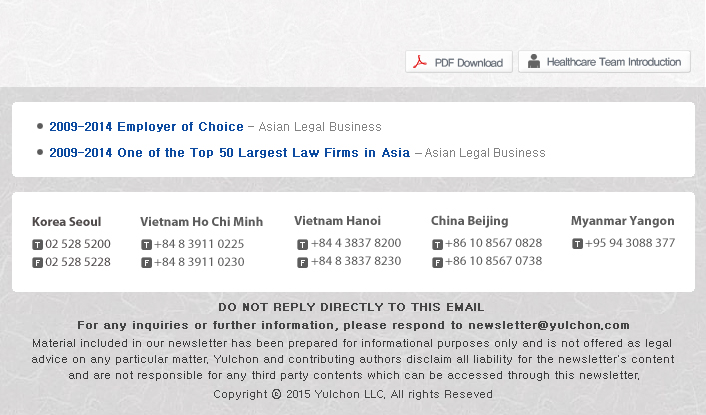706x415 pixels.
Task: Click the PDF Download button
Action: (x=459, y=62)
